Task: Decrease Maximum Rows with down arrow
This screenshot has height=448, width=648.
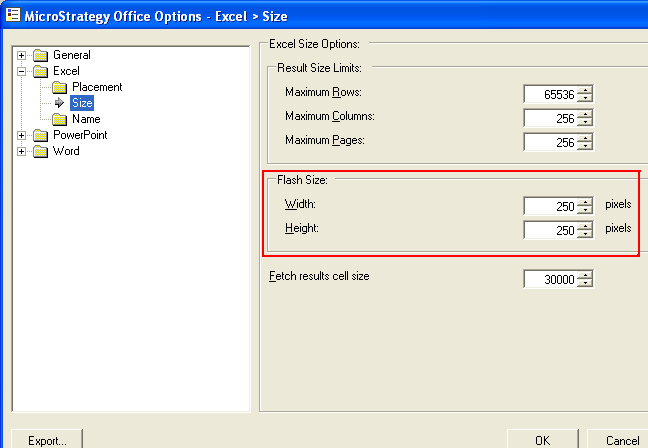Action: 585,98
